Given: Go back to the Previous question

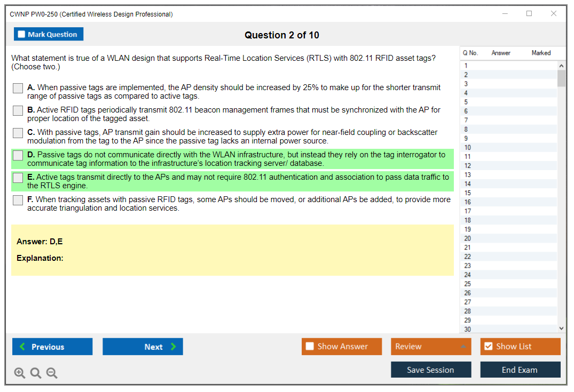Looking at the screenshot, I should point(52,347).
